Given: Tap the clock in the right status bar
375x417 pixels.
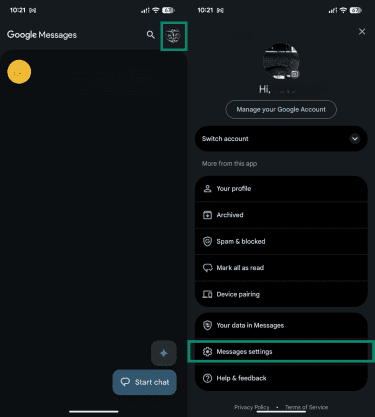Looking at the screenshot, I should [x=205, y=10].
